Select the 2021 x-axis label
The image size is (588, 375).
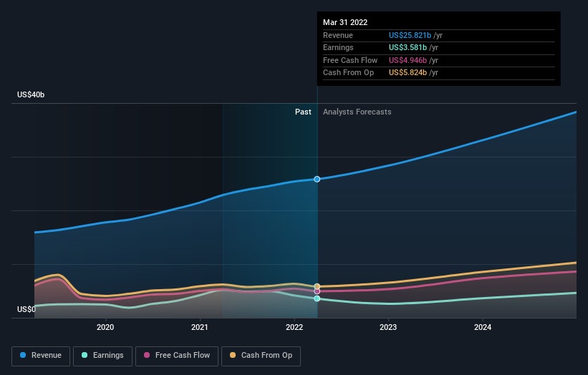tap(200, 327)
